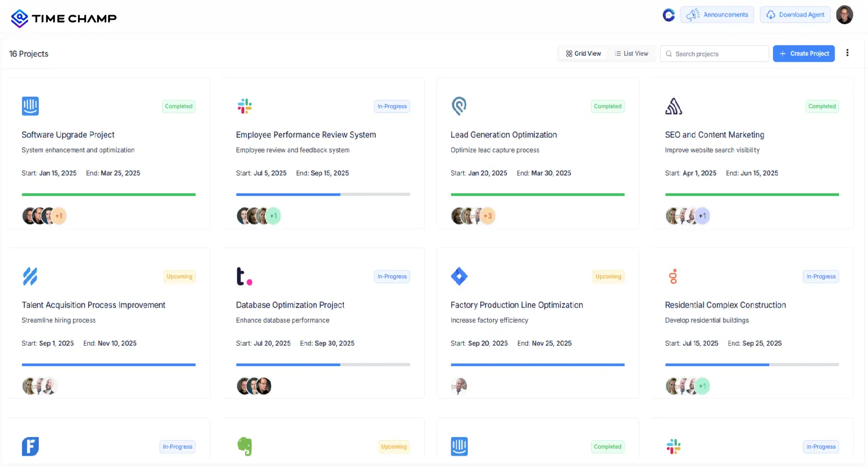
Task: Open Announcements
Action: 717,15
